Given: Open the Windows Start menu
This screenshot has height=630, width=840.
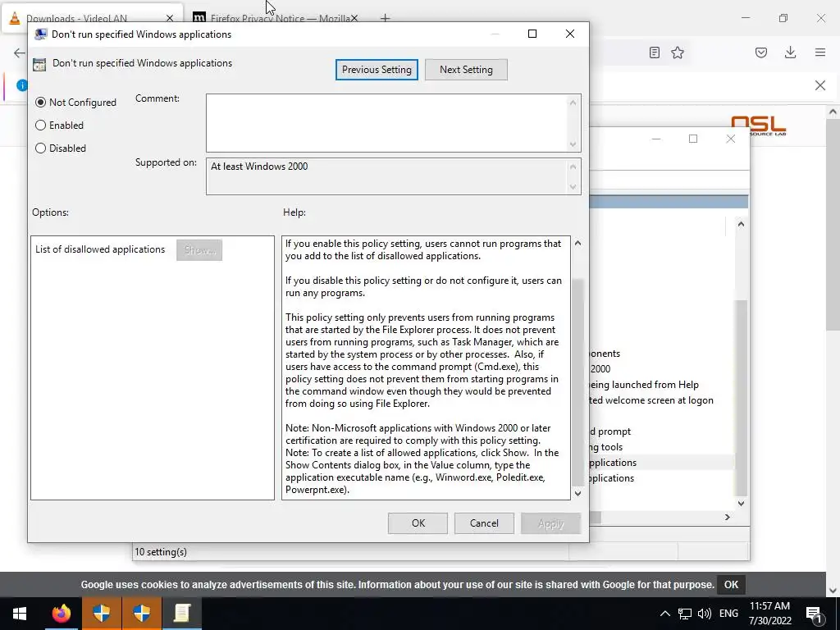Looking at the screenshot, I should pos(20,614).
